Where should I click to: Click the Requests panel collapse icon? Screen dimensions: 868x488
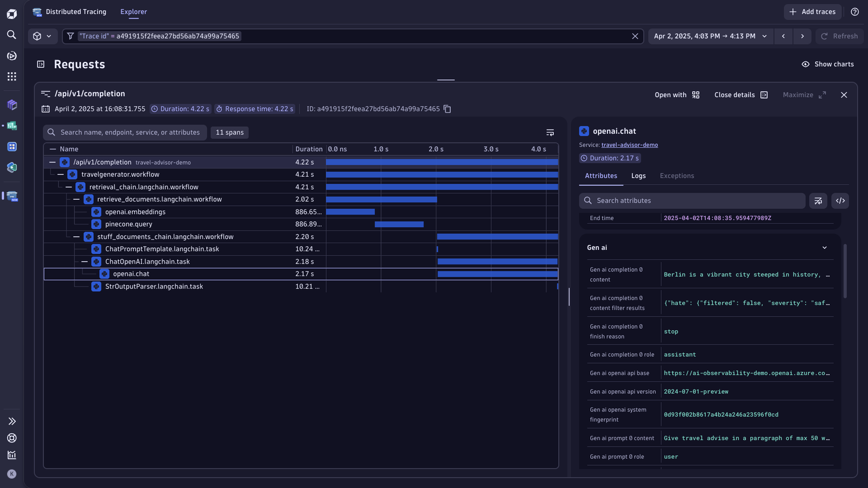pos(41,65)
